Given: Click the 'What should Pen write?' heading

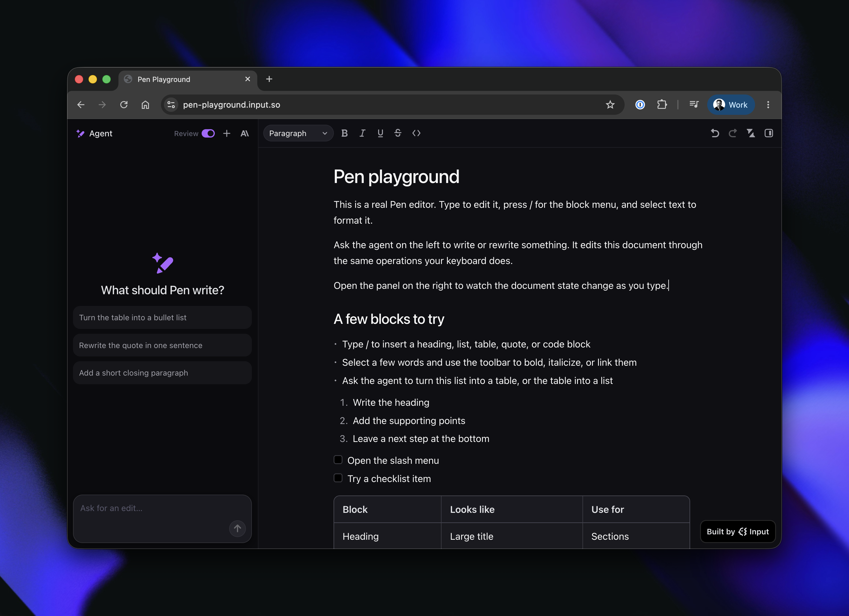Looking at the screenshot, I should tap(162, 290).
